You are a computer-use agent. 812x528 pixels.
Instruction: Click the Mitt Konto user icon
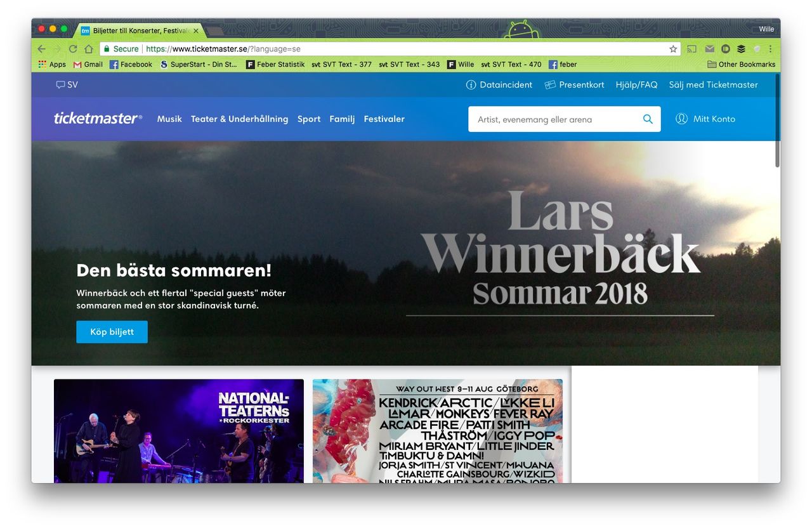pos(681,119)
